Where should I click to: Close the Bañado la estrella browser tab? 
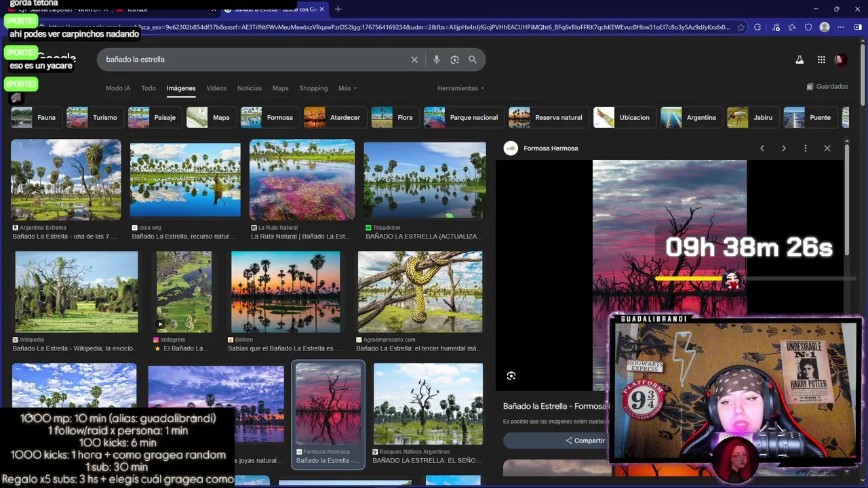[x=322, y=9]
